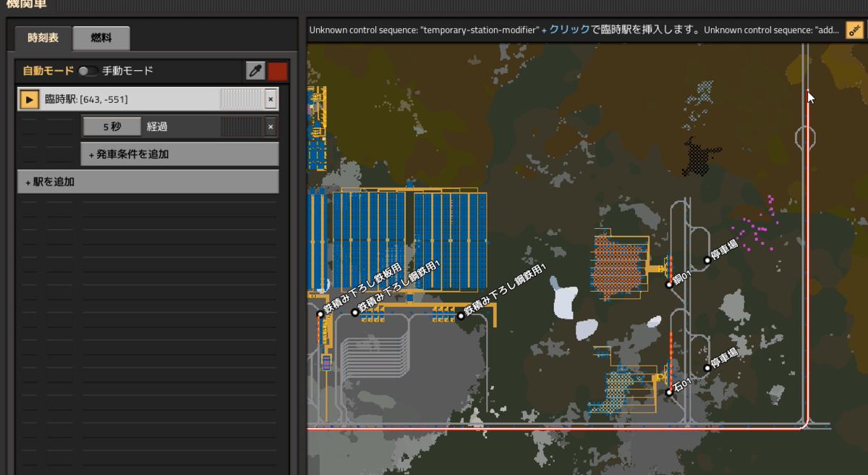Grab the drag handle on the 臨時駅 row
The image size is (868, 475).
(x=242, y=99)
